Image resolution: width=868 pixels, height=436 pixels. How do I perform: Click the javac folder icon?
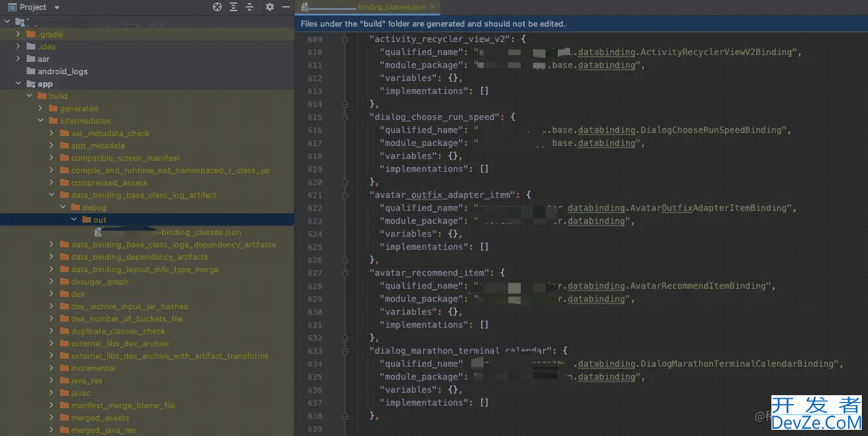pos(64,393)
